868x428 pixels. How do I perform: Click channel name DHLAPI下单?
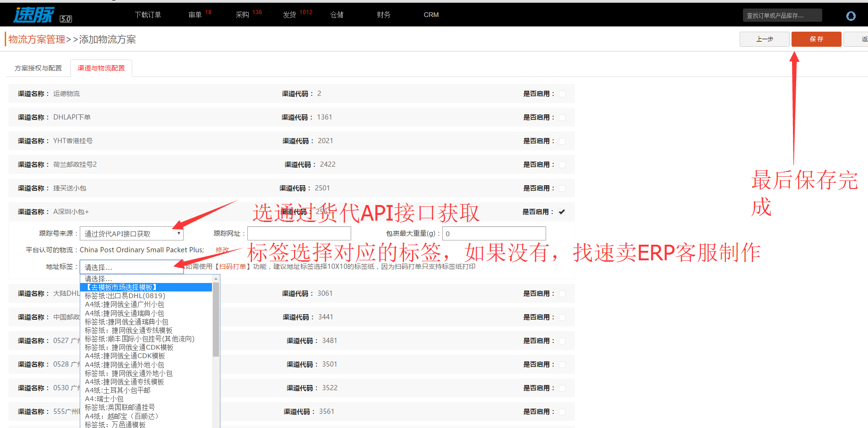pos(72,117)
